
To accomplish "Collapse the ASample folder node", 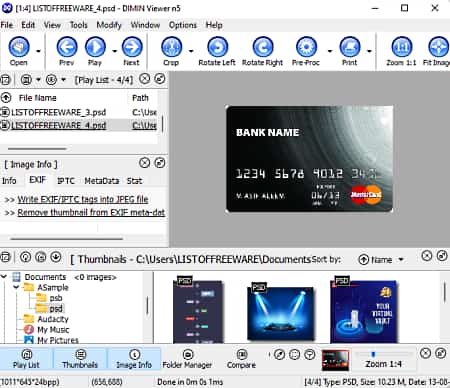I will point(16,287).
